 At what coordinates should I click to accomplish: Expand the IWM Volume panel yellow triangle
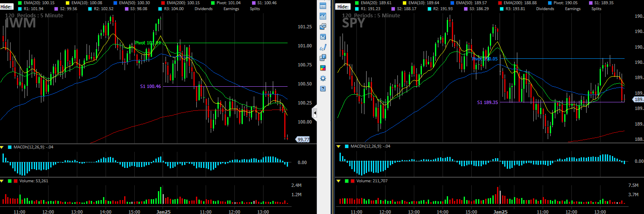click(x=2, y=181)
